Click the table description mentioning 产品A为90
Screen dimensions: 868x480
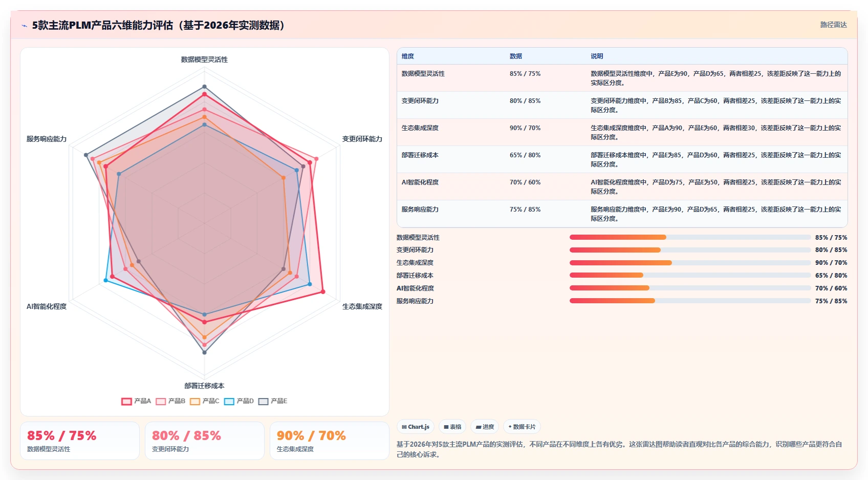click(716, 133)
